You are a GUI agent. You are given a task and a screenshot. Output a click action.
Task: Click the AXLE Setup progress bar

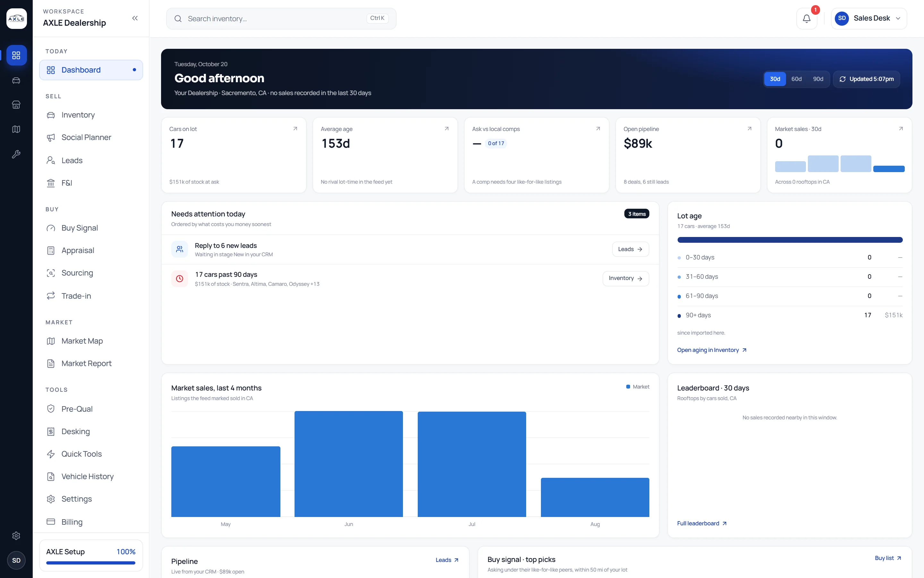[91, 563]
